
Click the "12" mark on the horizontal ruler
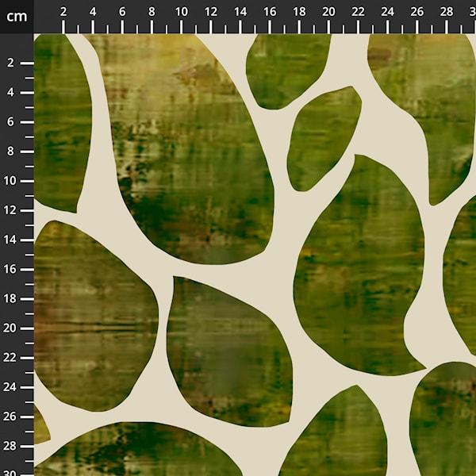click(x=211, y=12)
